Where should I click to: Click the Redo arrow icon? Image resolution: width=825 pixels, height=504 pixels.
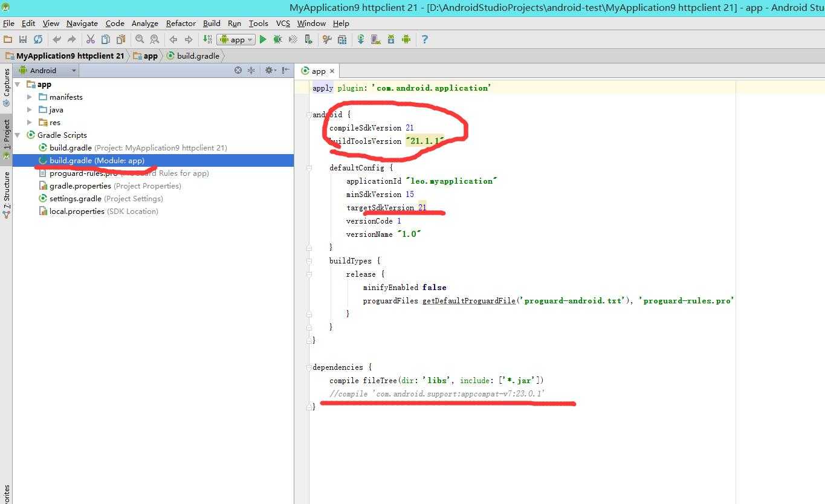(x=71, y=39)
